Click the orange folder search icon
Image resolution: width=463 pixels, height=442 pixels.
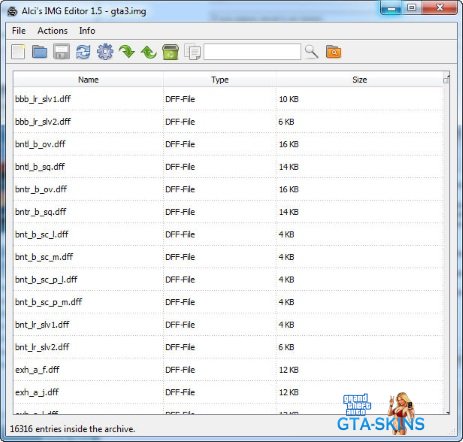point(333,52)
